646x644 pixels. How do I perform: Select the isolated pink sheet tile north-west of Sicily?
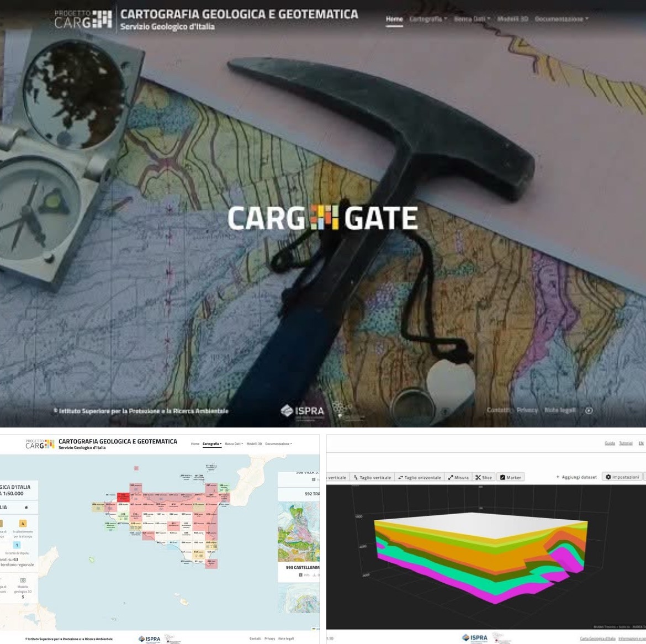[x=136, y=468]
